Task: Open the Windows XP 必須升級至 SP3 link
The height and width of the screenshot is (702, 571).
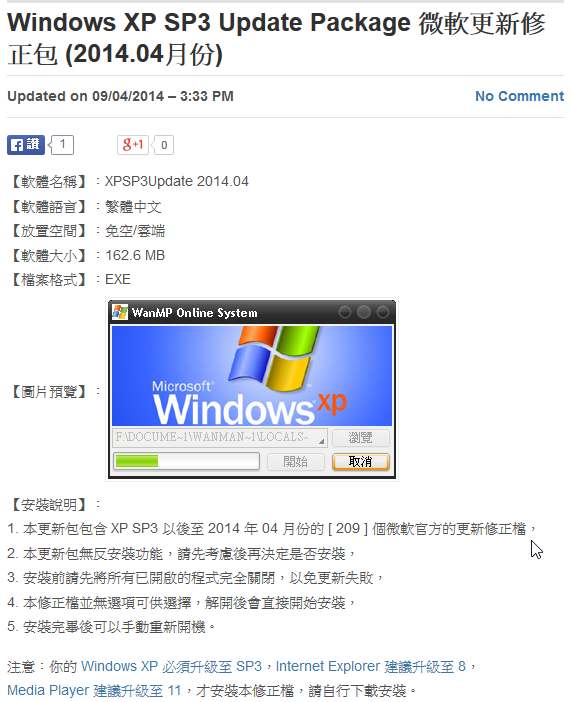Action: [x=171, y=667]
